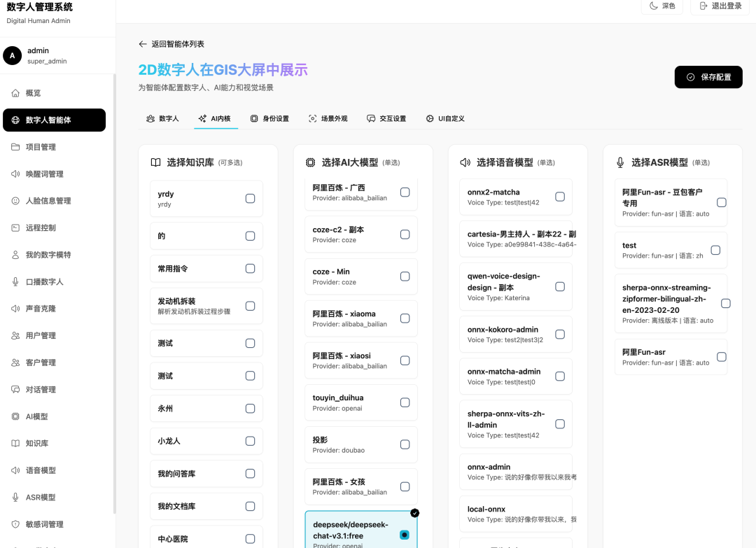Click the shield icon beside 敏感词管理
Viewport: 756px width, 548px height.
click(15, 524)
